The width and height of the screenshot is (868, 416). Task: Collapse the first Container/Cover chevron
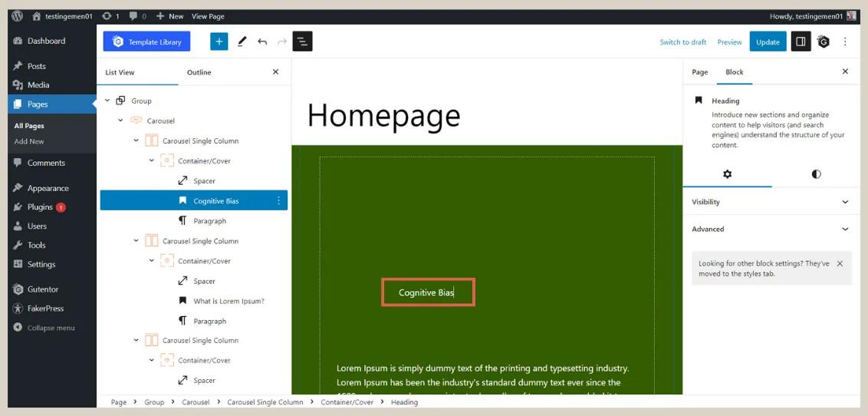tap(152, 160)
